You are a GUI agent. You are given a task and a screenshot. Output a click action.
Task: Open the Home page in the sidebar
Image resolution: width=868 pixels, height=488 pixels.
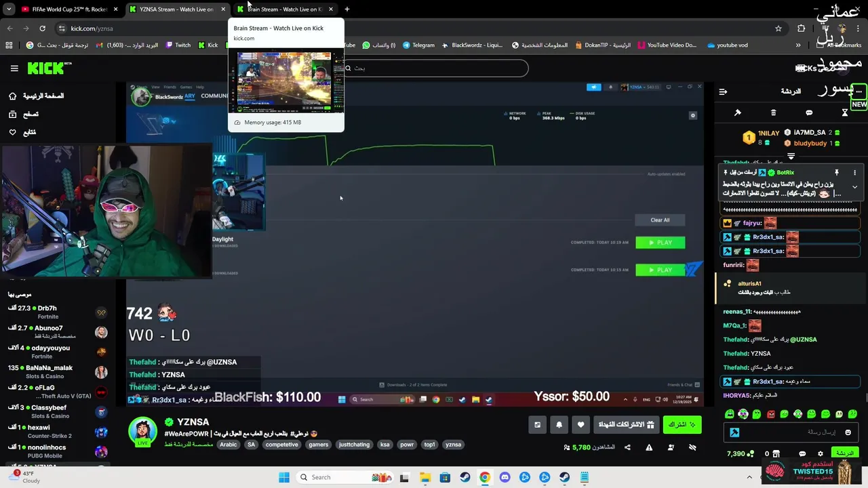pos(35,96)
